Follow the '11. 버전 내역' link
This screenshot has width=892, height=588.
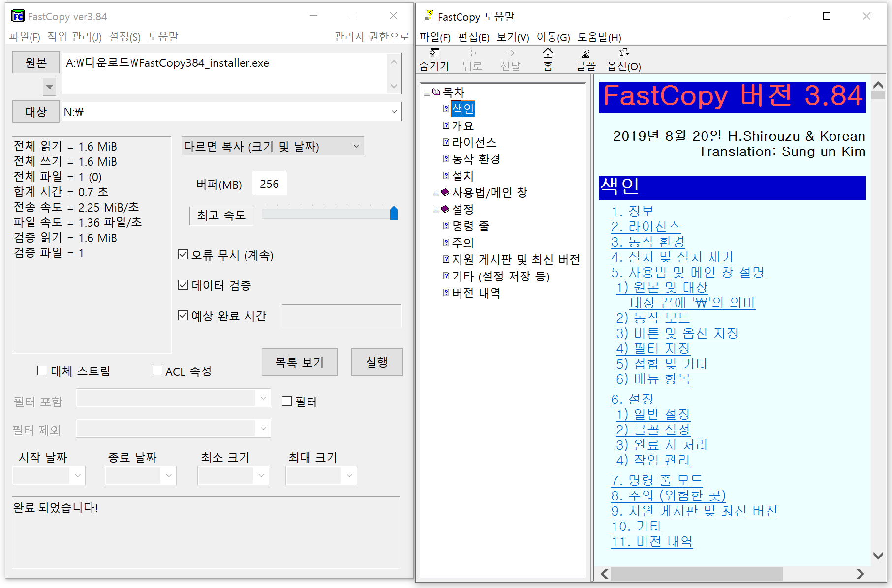pyautogui.click(x=652, y=541)
